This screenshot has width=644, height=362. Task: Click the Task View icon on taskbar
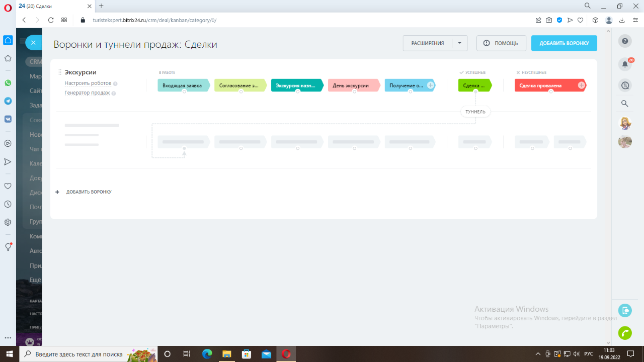(187, 354)
